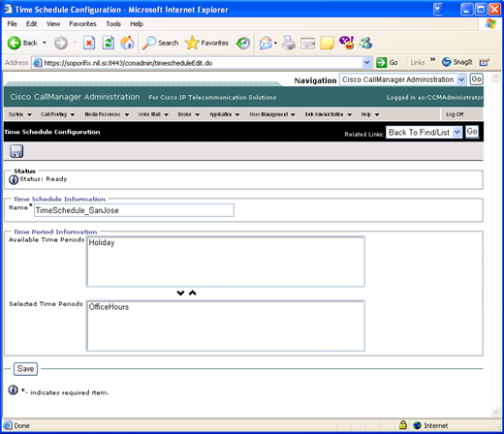Expand the Application menu
Viewport: 504px width, 434px height.
pyautogui.click(x=224, y=114)
